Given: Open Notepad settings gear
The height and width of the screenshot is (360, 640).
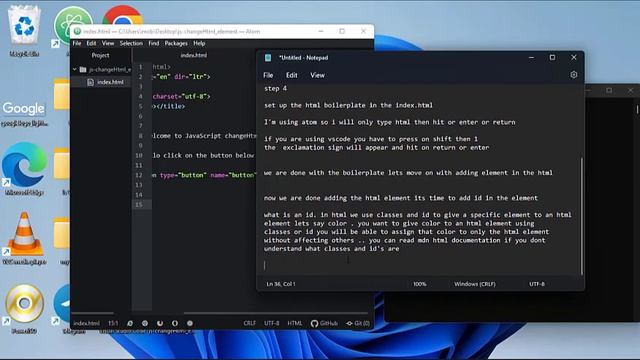Looking at the screenshot, I should 573,75.
